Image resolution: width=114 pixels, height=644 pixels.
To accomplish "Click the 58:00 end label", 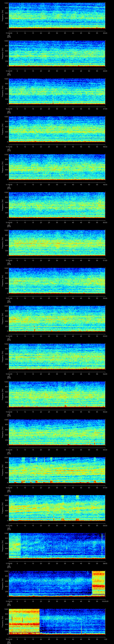I will (x=105, y=525).
